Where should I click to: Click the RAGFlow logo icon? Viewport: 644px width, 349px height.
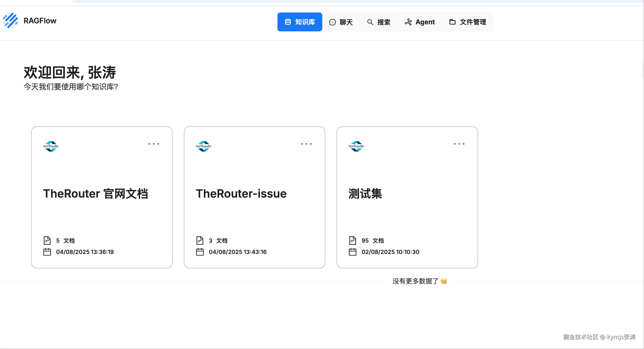pyautogui.click(x=10, y=21)
